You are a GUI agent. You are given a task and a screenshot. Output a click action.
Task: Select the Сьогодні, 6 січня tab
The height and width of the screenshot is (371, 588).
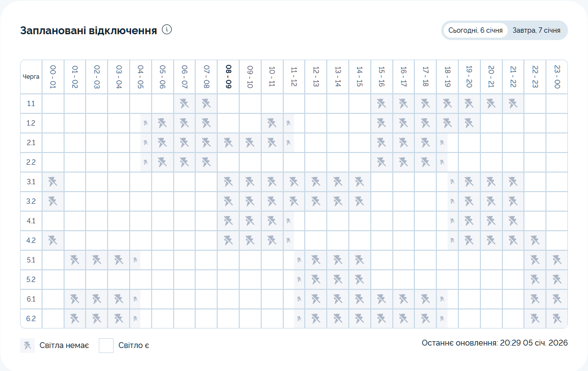click(x=475, y=30)
